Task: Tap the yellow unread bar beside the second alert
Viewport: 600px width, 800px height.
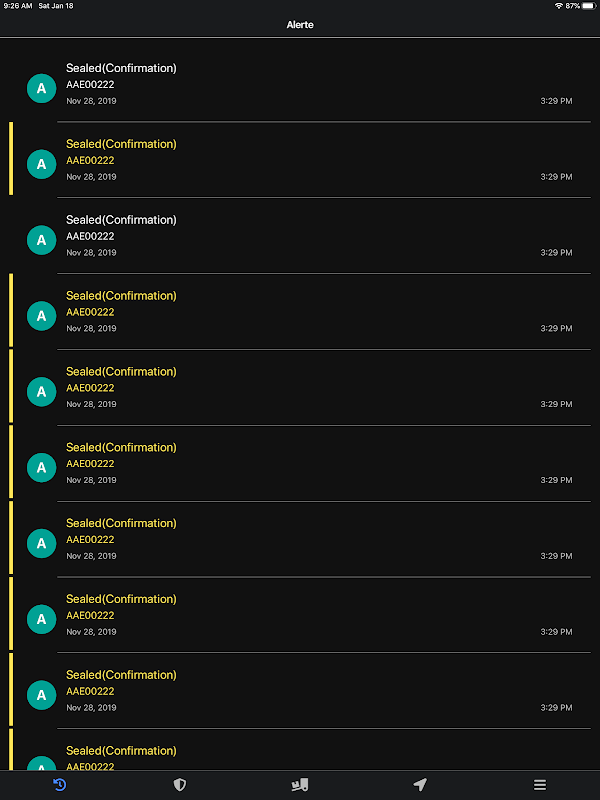Action: pos(11,159)
